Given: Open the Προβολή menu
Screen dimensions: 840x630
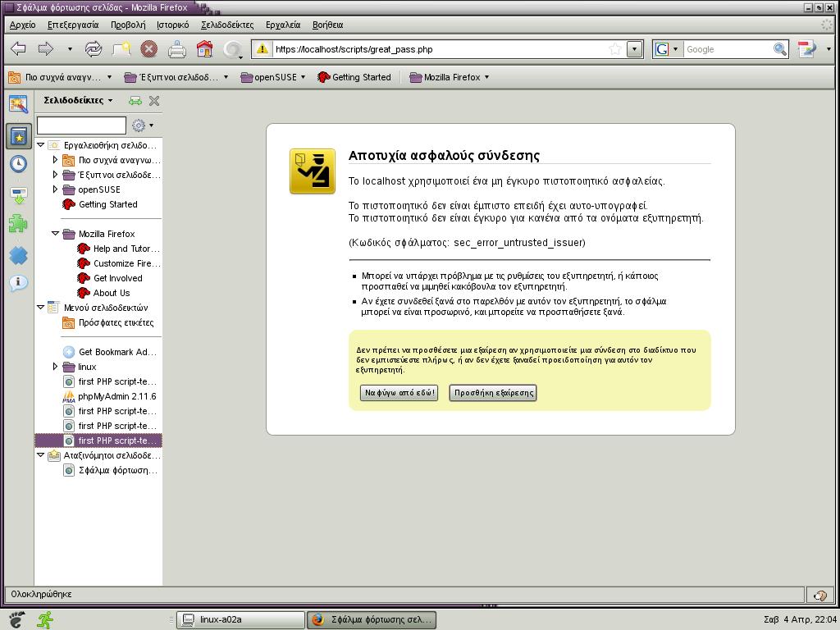Looking at the screenshot, I should (x=127, y=25).
